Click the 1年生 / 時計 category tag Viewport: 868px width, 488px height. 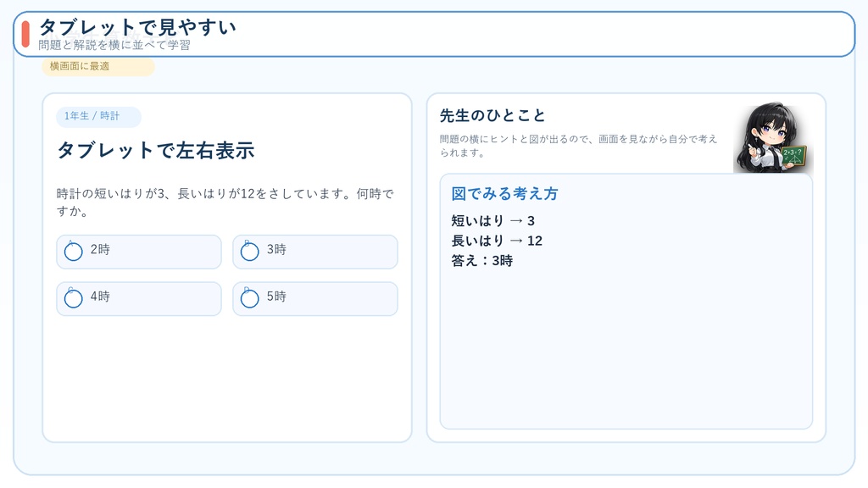coord(98,116)
